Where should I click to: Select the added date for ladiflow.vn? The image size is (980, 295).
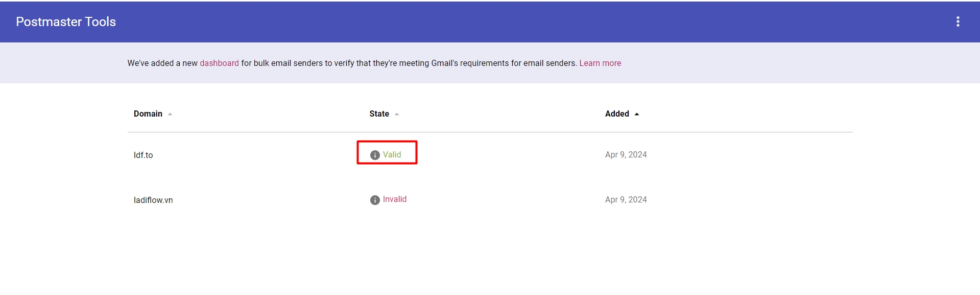tap(626, 199)
